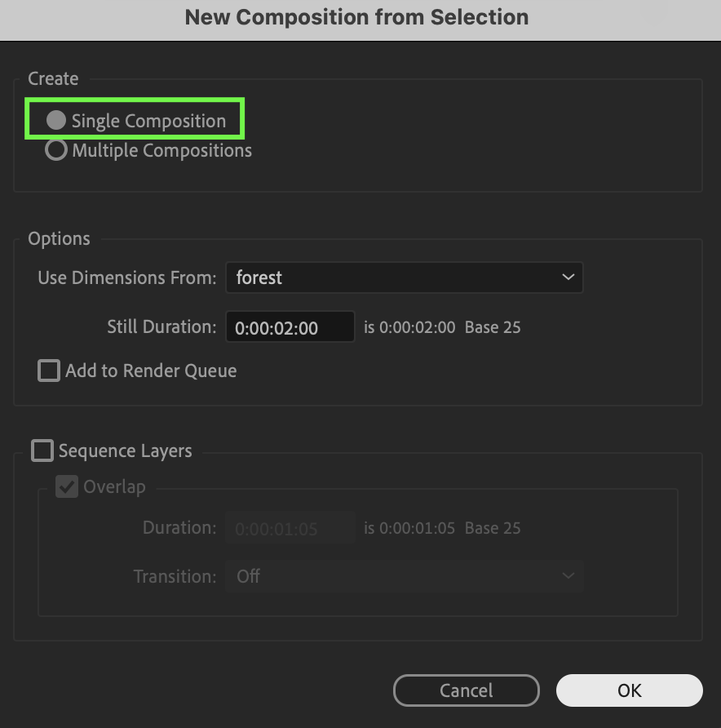The height and width of the screenshot is (728, 721).
Task: Choose the Multiple Compositions option
Action: (x=56, y=150)
